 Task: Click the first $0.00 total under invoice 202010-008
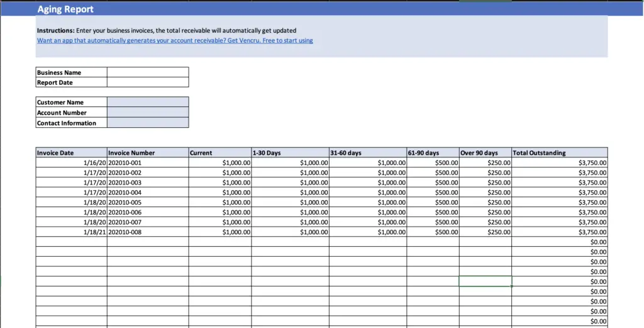click(560, 242)
